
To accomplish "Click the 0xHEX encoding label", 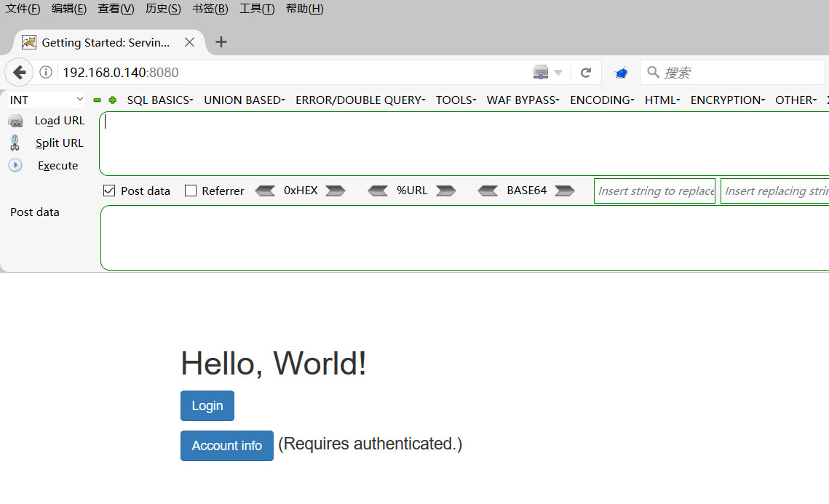I will [301, 191].
